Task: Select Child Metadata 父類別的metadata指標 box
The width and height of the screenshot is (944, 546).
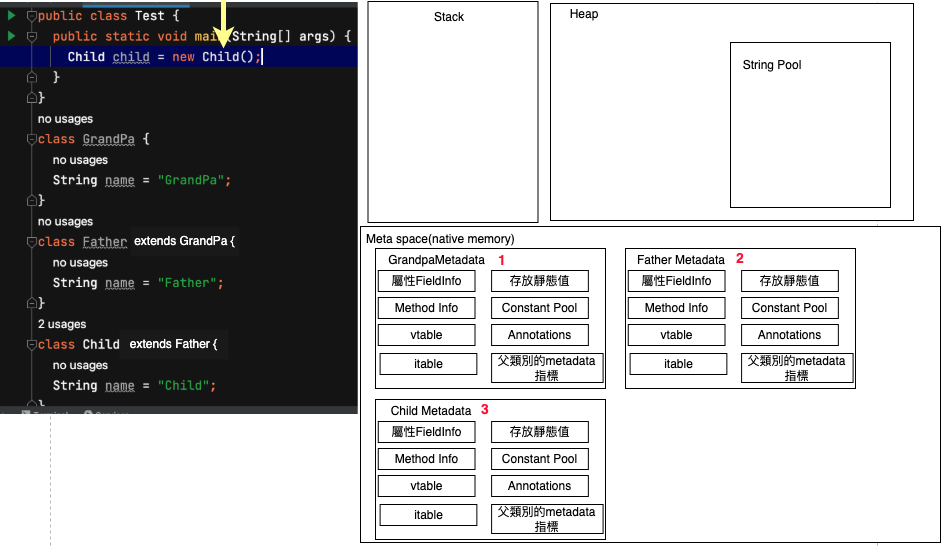Action: pyautogui.click(x=547, y=519)
